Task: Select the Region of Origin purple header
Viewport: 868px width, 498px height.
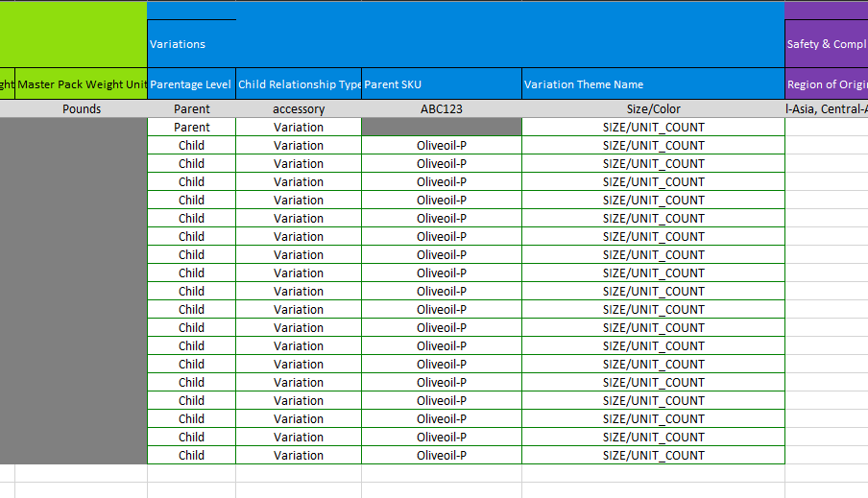Action: point(827,84)
